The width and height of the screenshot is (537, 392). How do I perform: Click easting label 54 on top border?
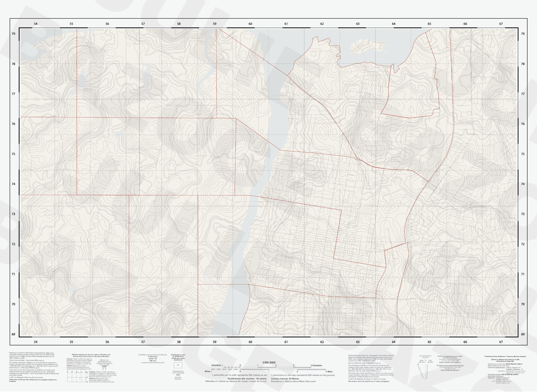click(x=36, y=24)
